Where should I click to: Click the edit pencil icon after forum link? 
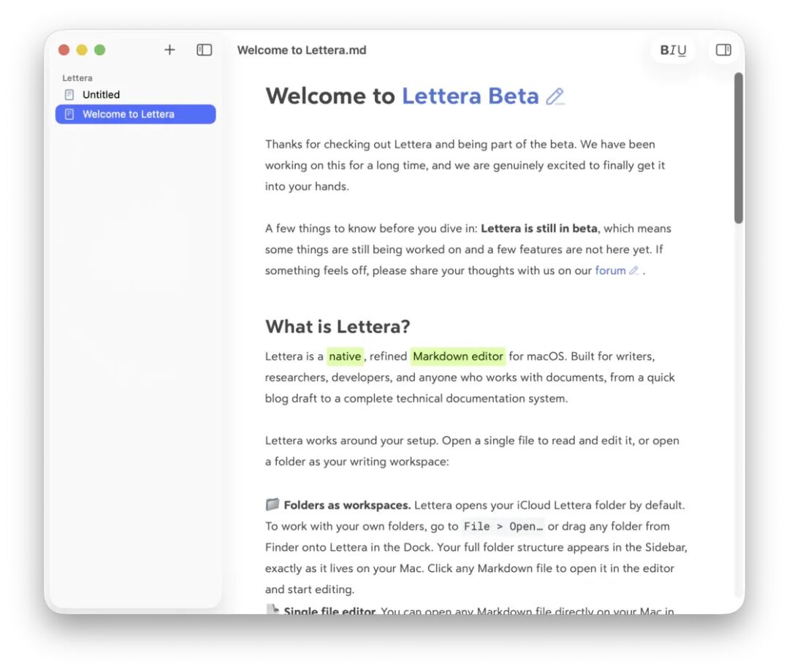(x=634, y=270)
